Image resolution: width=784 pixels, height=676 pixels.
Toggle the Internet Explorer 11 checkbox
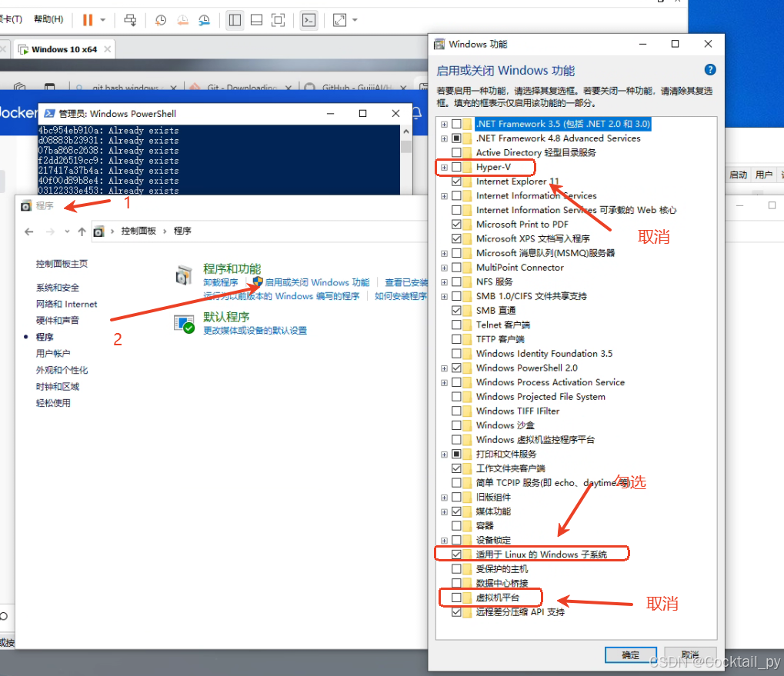pos(456,181)
